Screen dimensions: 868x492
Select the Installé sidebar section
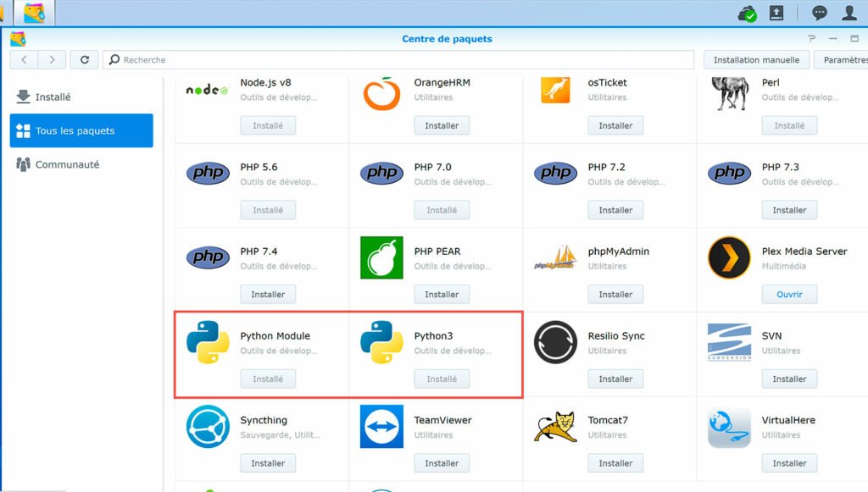click(x=81, y=97)
